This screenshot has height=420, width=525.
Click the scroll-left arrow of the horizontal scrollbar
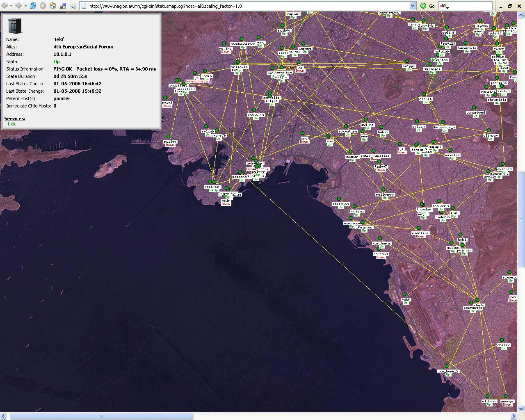(x=3, y=416)
